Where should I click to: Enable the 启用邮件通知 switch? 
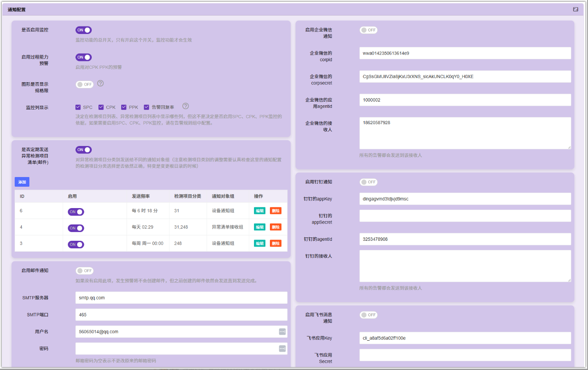click(84, 271)
